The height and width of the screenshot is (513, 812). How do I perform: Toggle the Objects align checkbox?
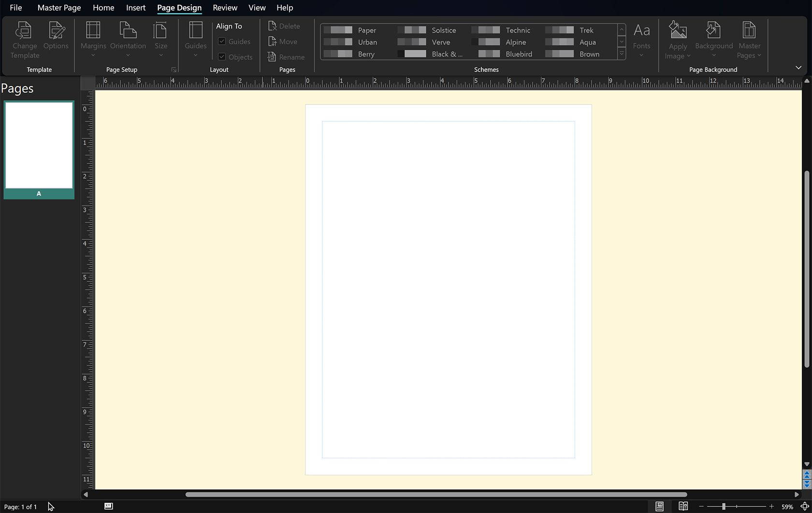(x=221, y=57)
